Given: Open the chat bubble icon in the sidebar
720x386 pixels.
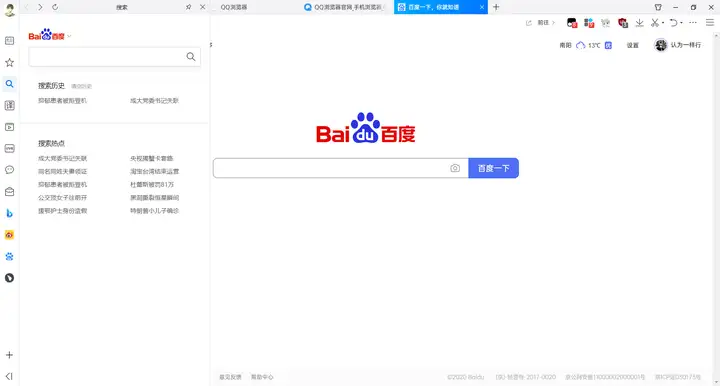Looking at the screenshot, I should tap(9, 170).
